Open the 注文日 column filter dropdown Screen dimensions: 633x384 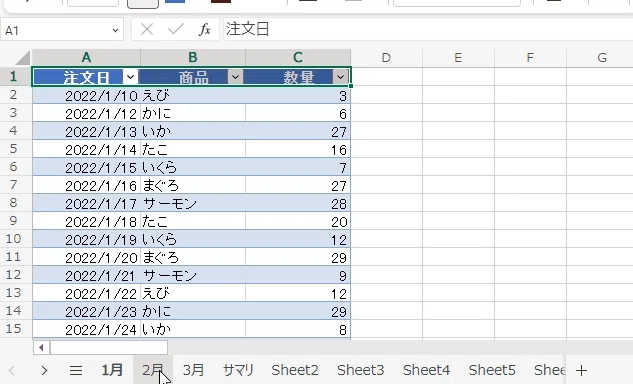[130, 76]
